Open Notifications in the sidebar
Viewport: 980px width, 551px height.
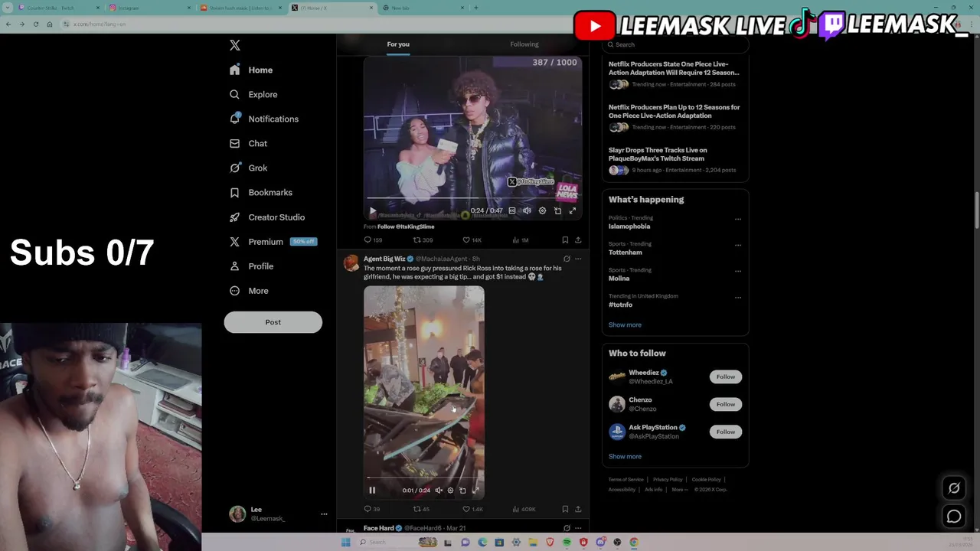coord(264,119)
